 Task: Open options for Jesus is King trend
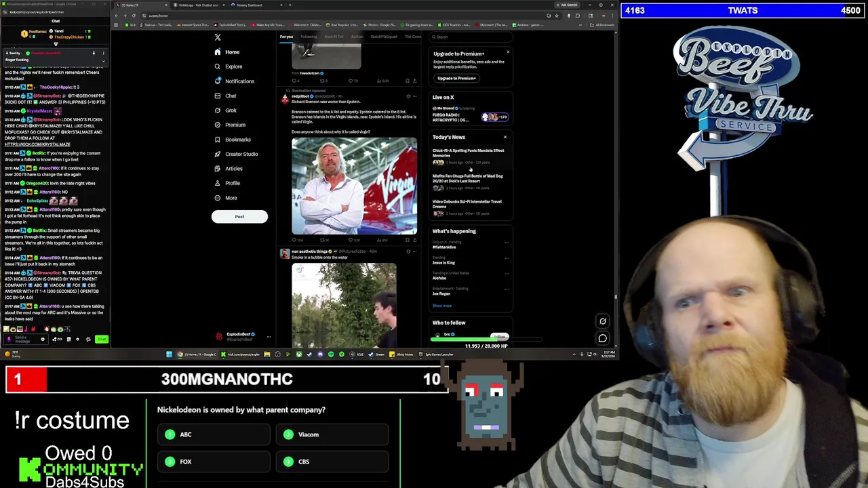(x=506, y=258)
